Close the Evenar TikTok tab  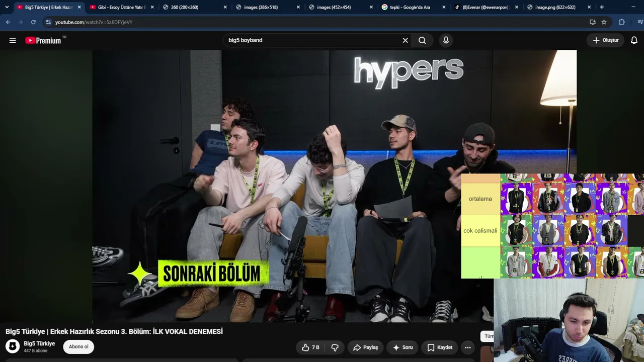pyautogui.click(x=517, y=7)
